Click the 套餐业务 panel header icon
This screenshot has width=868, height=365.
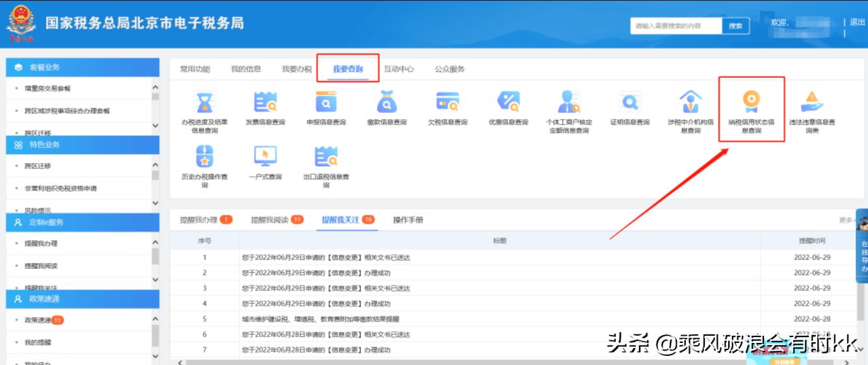18,68
